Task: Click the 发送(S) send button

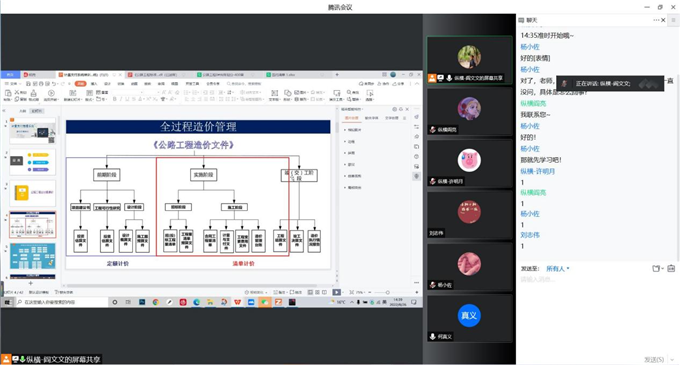Action: [654, 359]
